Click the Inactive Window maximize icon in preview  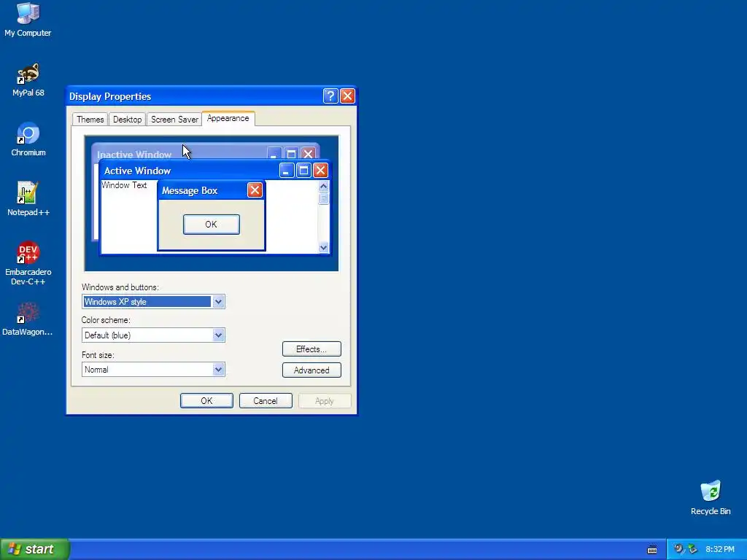pos(291,153)
